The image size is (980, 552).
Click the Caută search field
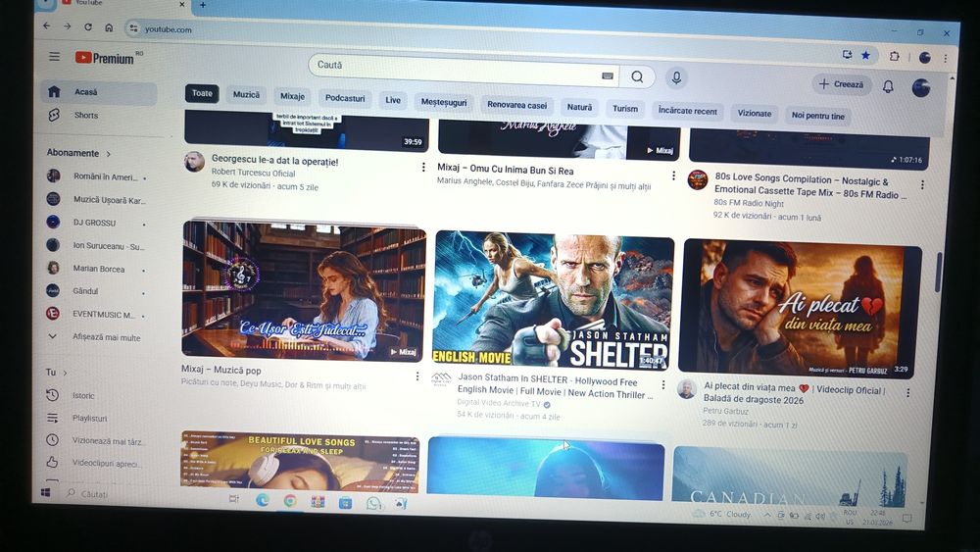point(463,69)
